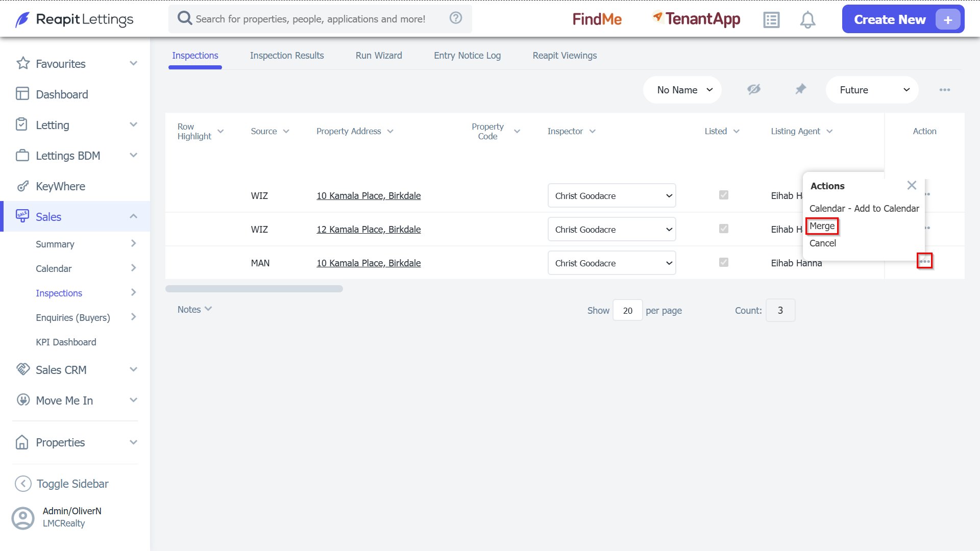This screenshot has height=551, width=980.
Task: Click the pin icon in the toolbar
Action: [x=800, y=89]
